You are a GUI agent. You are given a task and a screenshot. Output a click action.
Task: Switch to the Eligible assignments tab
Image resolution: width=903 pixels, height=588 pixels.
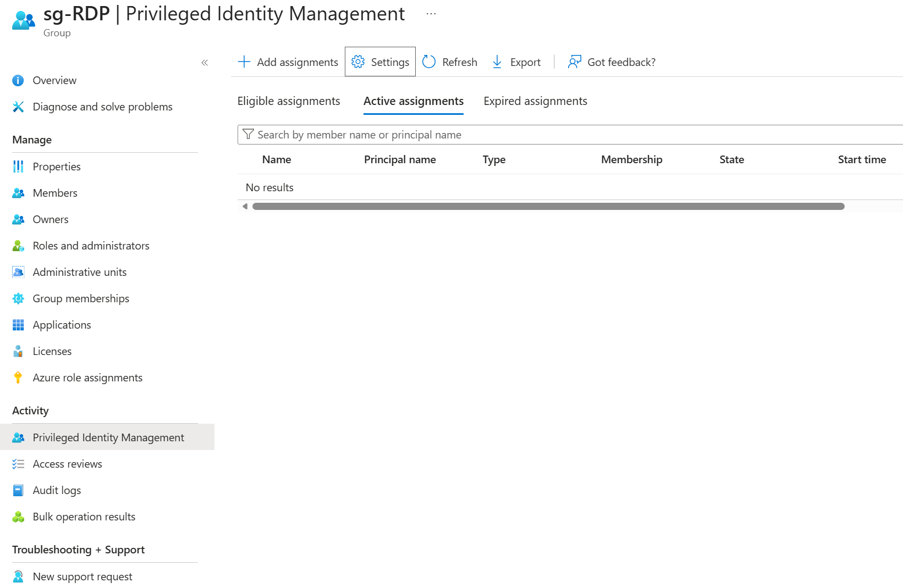point(289,101)
